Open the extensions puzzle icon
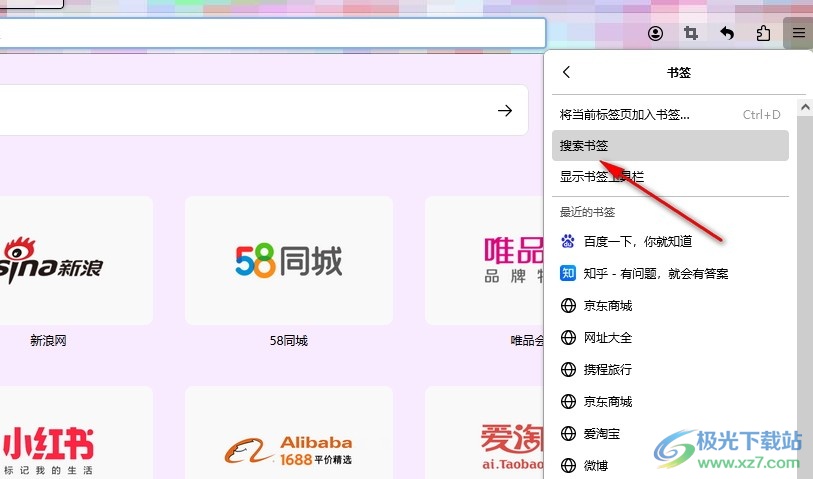Screen dimensions: 813x479 click(763, 34)
